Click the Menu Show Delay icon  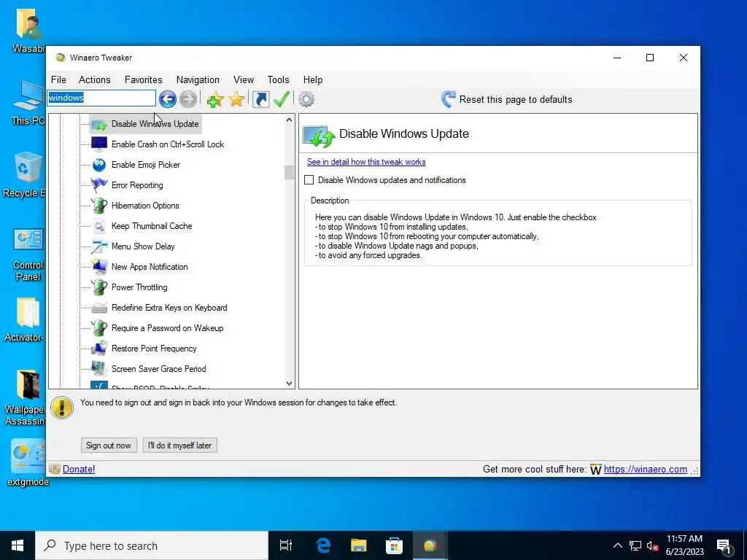click(99, 246)
